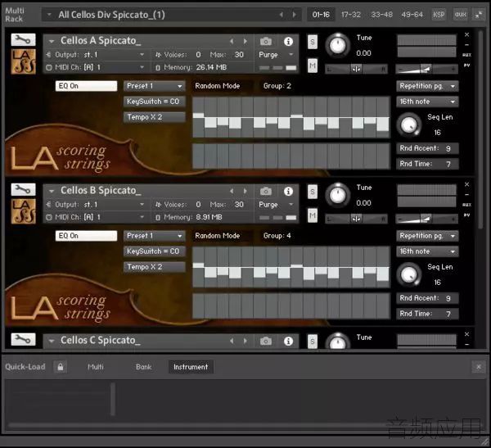Go to previous instrument preset in Cellos B

pos(232,191)
